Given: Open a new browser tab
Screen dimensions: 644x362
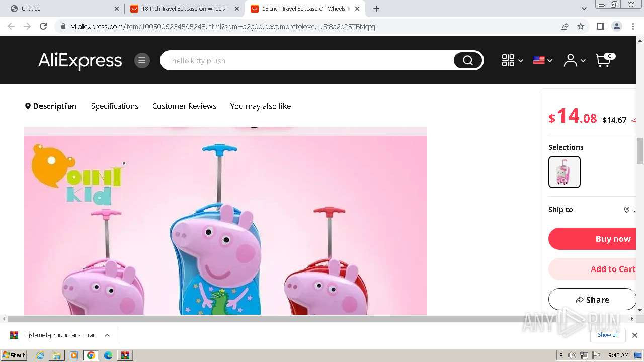Looking at the screenshot, I should point(376,9).
